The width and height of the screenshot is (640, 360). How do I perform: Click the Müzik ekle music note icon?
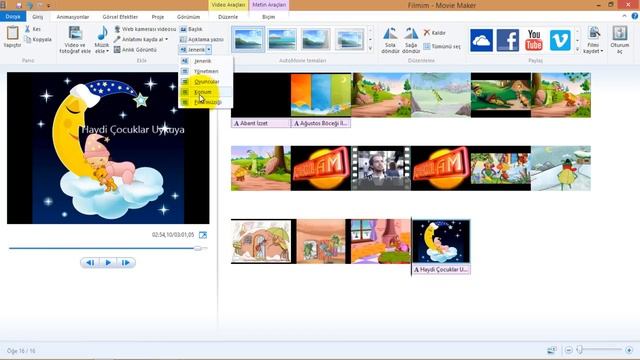pyautogui.click(x=102, y=33)
